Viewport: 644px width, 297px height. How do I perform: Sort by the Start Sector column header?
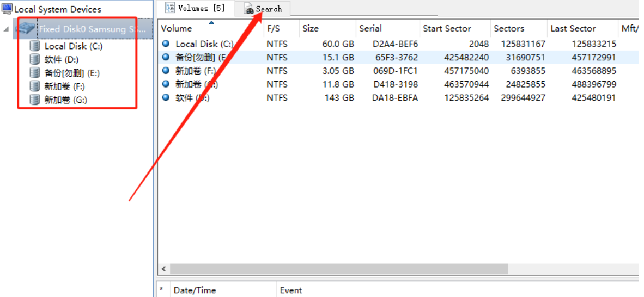455,28
